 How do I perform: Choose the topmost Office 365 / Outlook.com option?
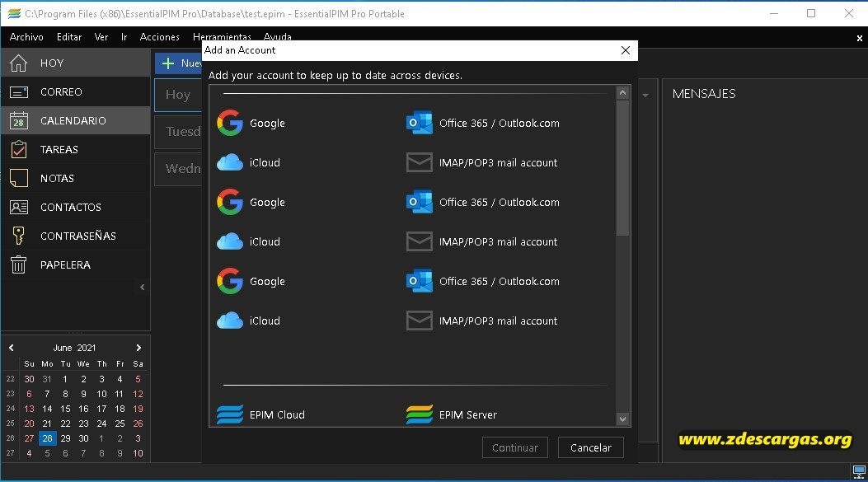coord(483,123)
